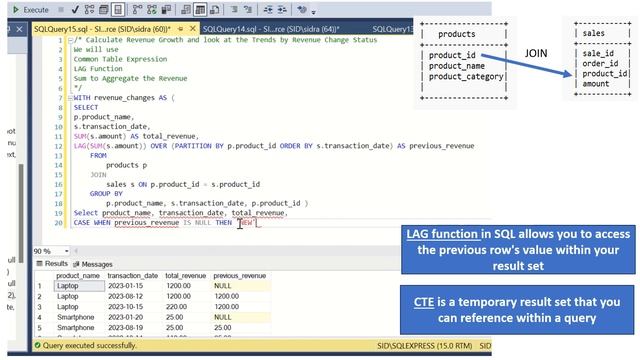Click the total_revenue column header
640x360 pixels.
(186, 276)
